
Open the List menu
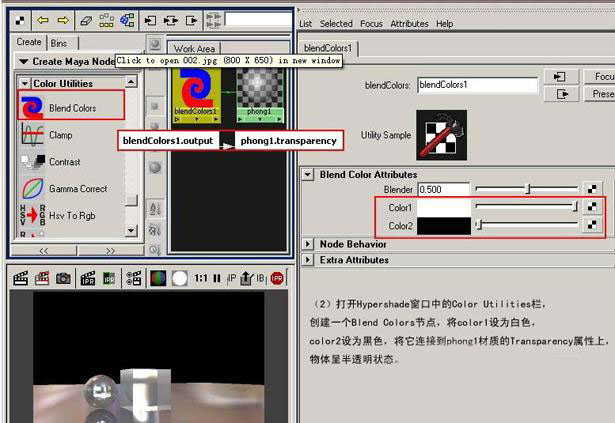click(x=306, y=24)
